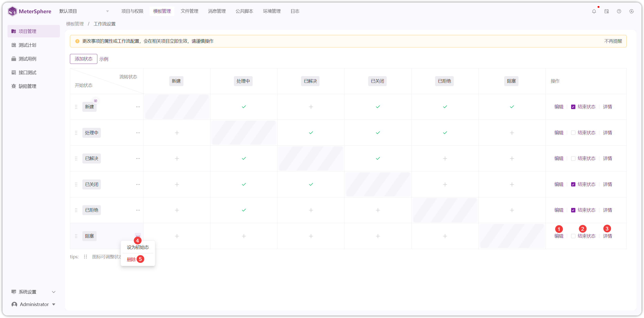The width and height of the screenshot is (644, 318).
Task: Click the checkmark from 已关闭 to 已解决
Action: click(311, 184)
